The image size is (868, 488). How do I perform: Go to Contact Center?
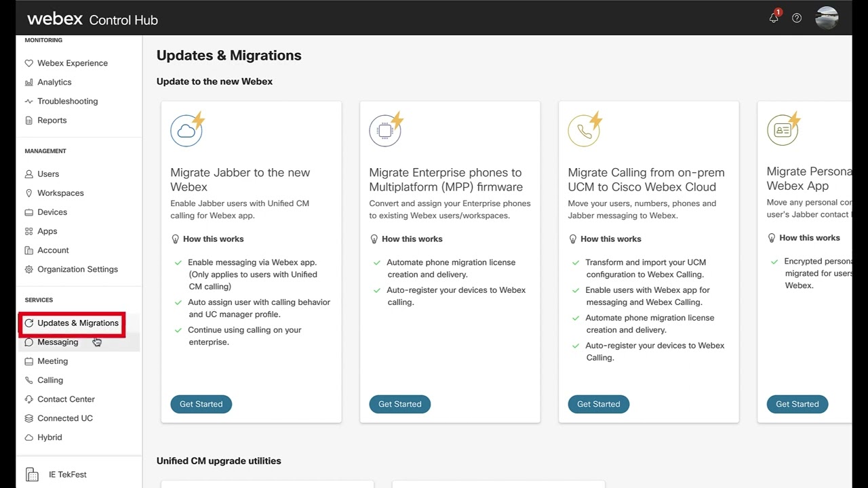click(x=66, y=399)
